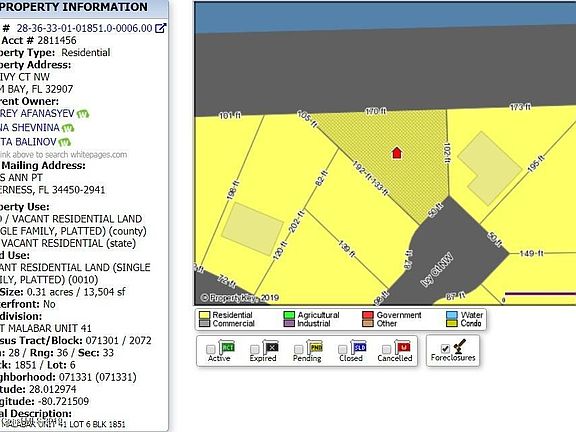
Task: Search whitepages icon beside BALINOV
Action: click(65, 142)
